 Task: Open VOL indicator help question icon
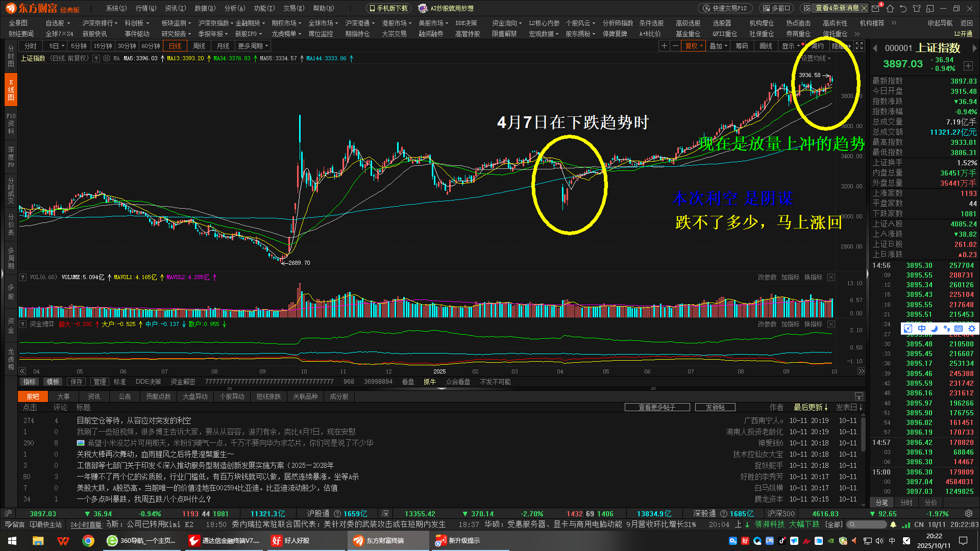click(x=22, y=278)
